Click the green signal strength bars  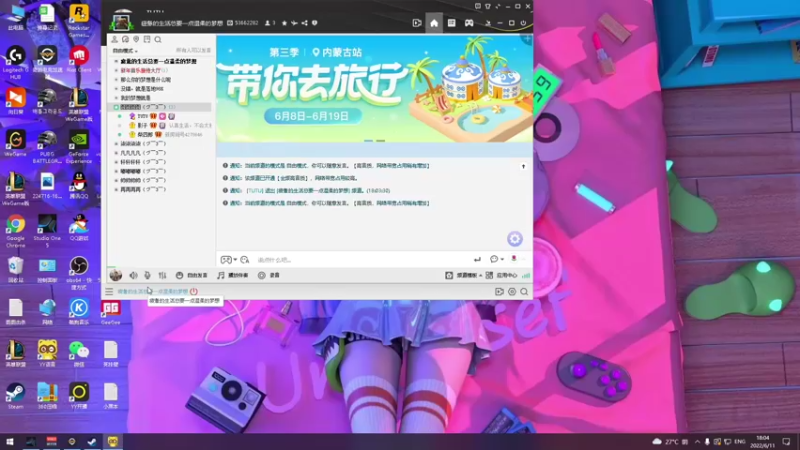526,276
